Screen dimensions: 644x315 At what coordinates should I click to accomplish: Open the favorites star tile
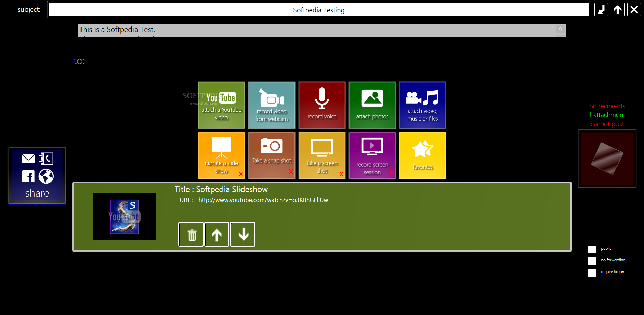(x=423, y=155)
